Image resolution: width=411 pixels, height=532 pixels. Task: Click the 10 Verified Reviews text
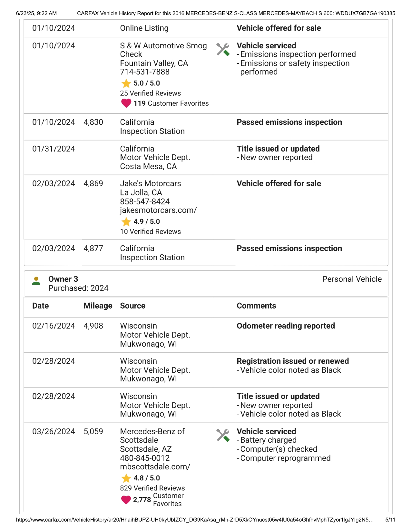(x=150, y=232)
